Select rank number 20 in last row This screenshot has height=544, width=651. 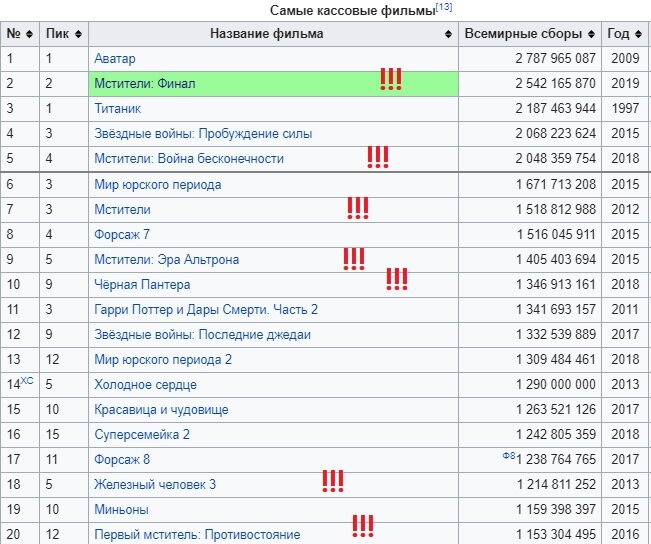13,534
